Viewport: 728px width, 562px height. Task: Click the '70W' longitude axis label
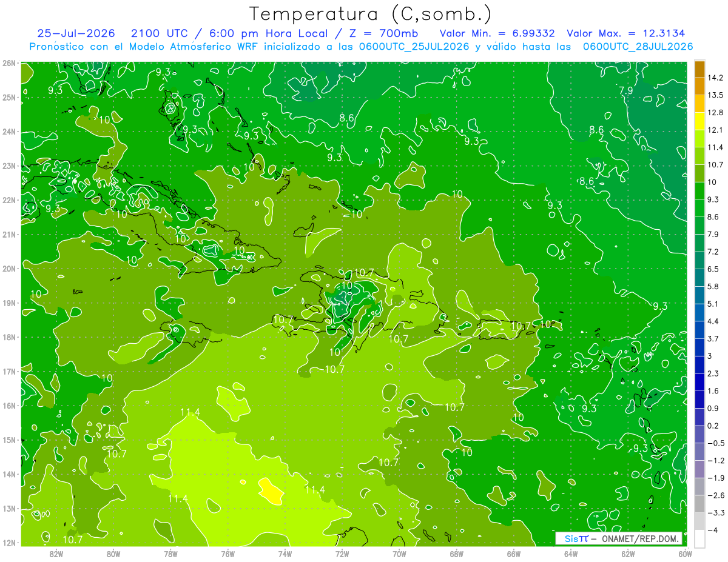pyautogui.click(x=399, y=553)
